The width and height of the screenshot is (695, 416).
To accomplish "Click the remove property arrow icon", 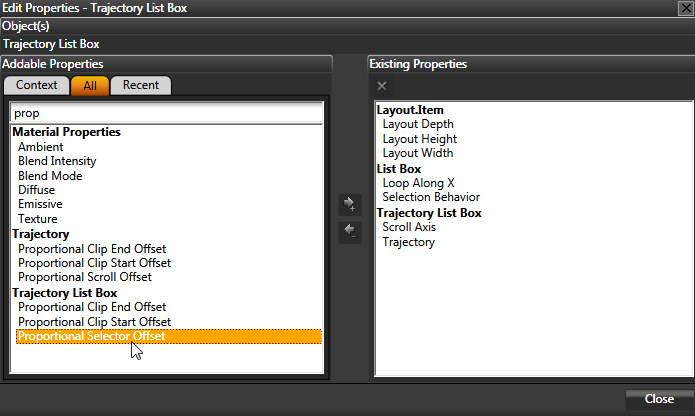I will click(350, 232).
